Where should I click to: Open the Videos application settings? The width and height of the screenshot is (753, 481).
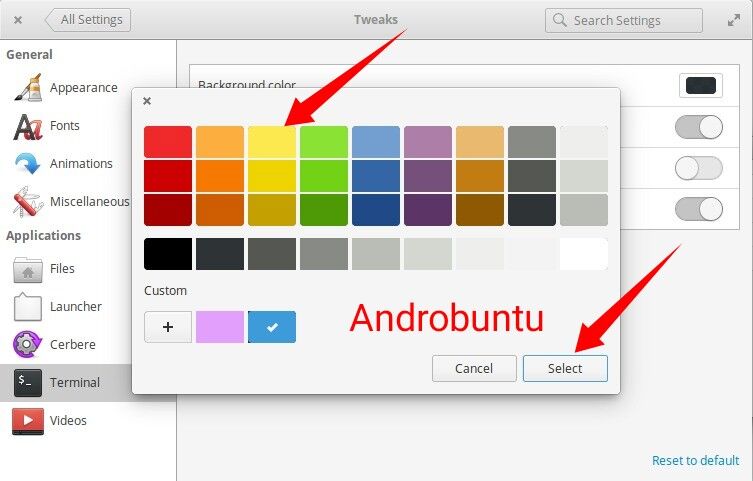click(68, 421)
